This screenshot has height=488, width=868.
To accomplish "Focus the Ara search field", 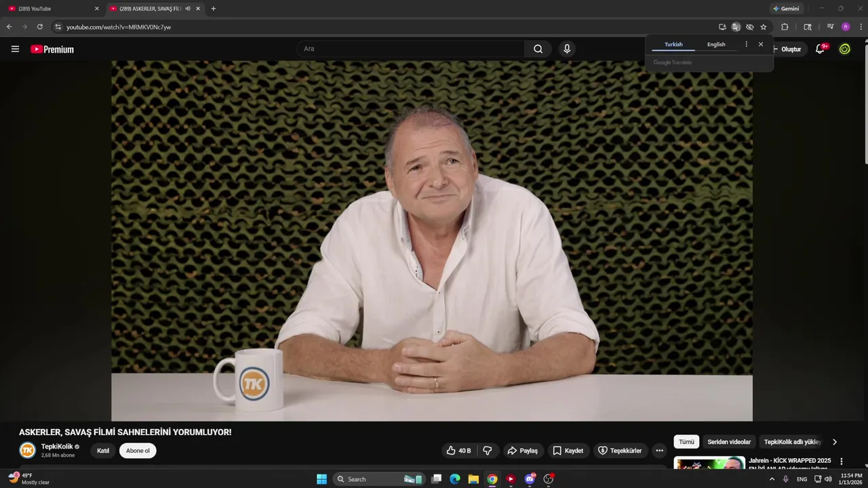I will click(x=410, y=49).
